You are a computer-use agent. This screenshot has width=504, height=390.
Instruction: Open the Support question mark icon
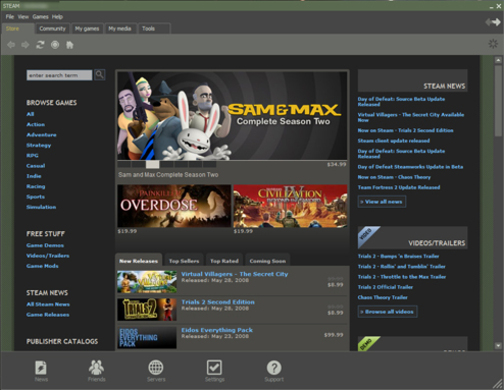274,371
